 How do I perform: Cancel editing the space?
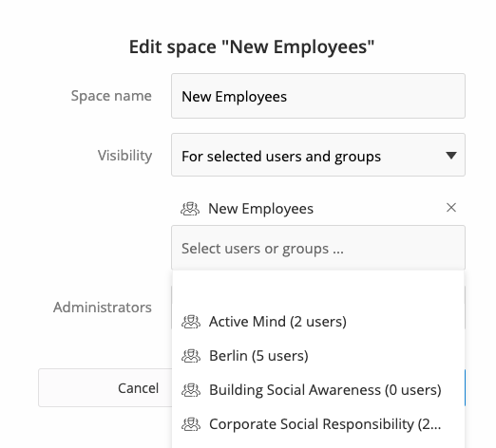tap(105, 388)
